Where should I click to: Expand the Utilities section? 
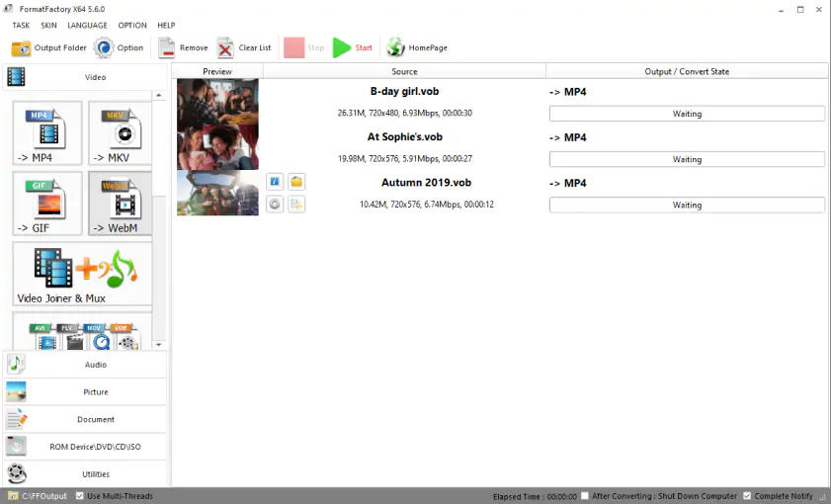pos(85,473)
